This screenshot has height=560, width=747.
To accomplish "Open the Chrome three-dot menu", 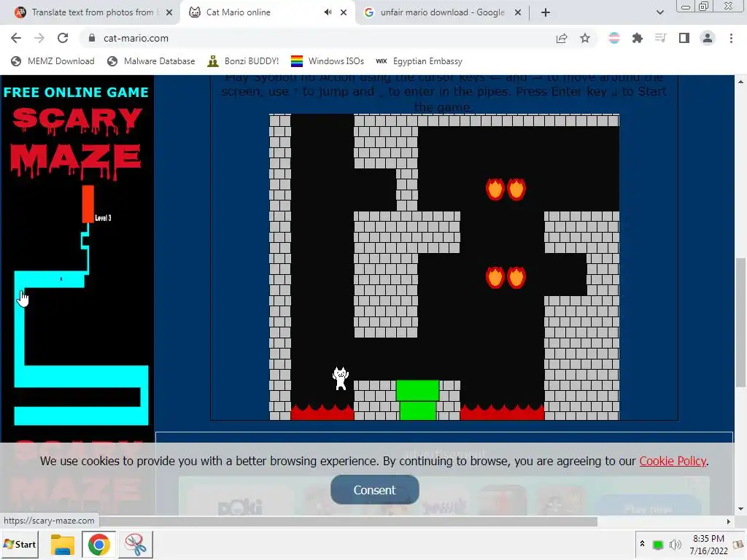I will click(x=731, y=38).
